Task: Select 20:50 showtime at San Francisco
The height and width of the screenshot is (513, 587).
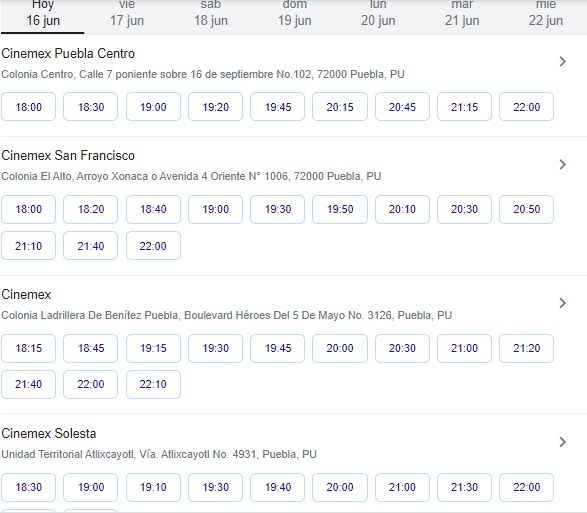Action: 526,209
